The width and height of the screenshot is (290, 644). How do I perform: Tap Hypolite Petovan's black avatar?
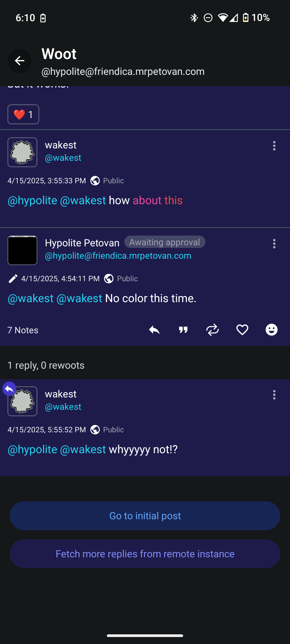22,250
